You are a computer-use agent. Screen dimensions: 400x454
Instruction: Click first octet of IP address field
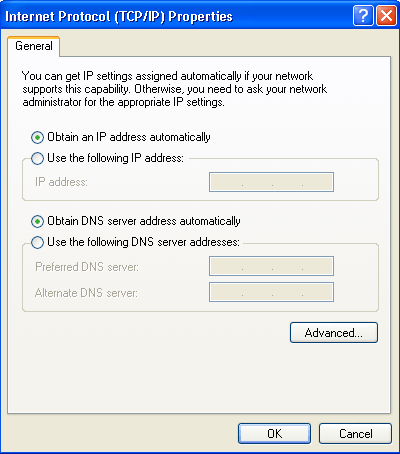point(226,182)
